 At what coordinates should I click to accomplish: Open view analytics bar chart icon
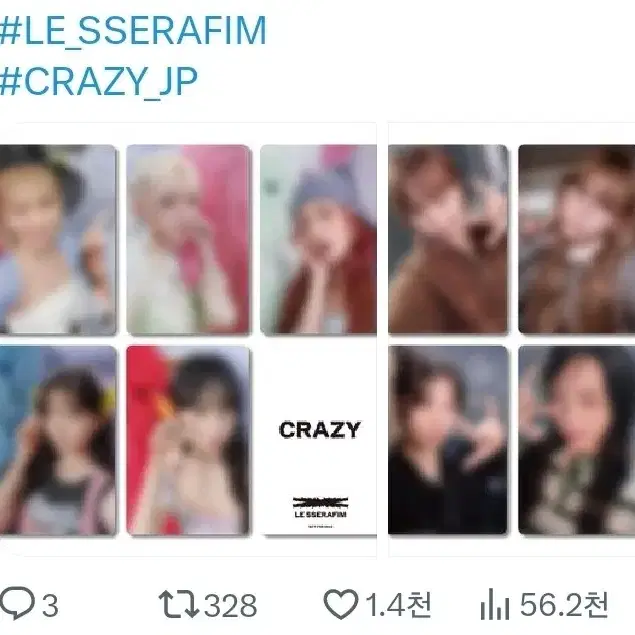(x=494, y=604)
